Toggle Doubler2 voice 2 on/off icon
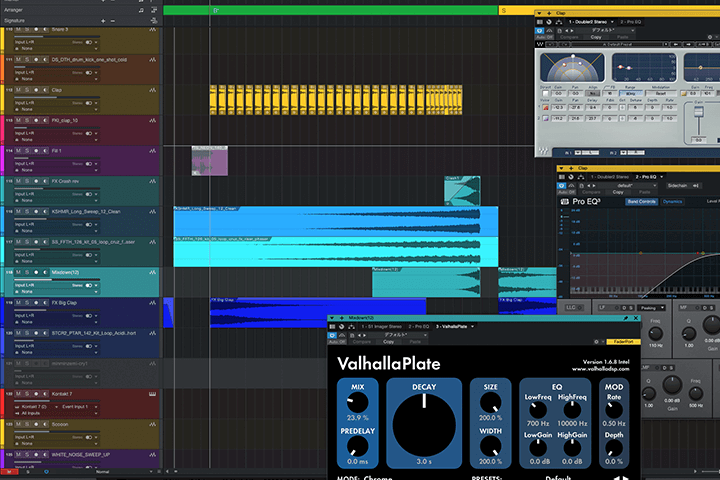 coord(546,119)
